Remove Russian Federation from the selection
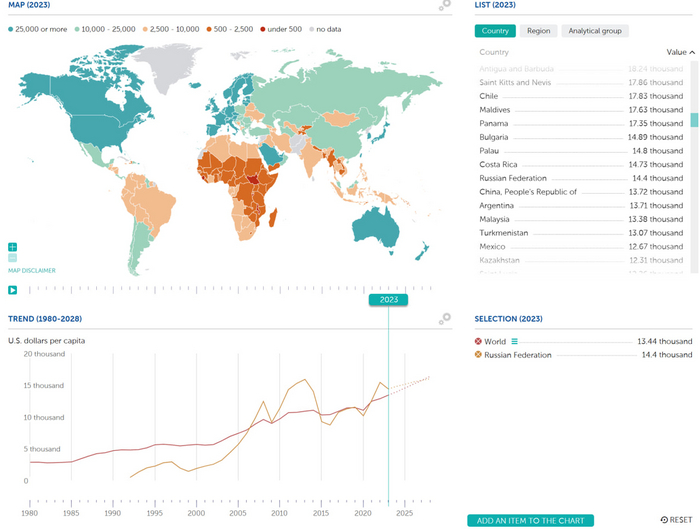This screenshot has height=529, width=700. pyautogui.click(x=479, y=355)
